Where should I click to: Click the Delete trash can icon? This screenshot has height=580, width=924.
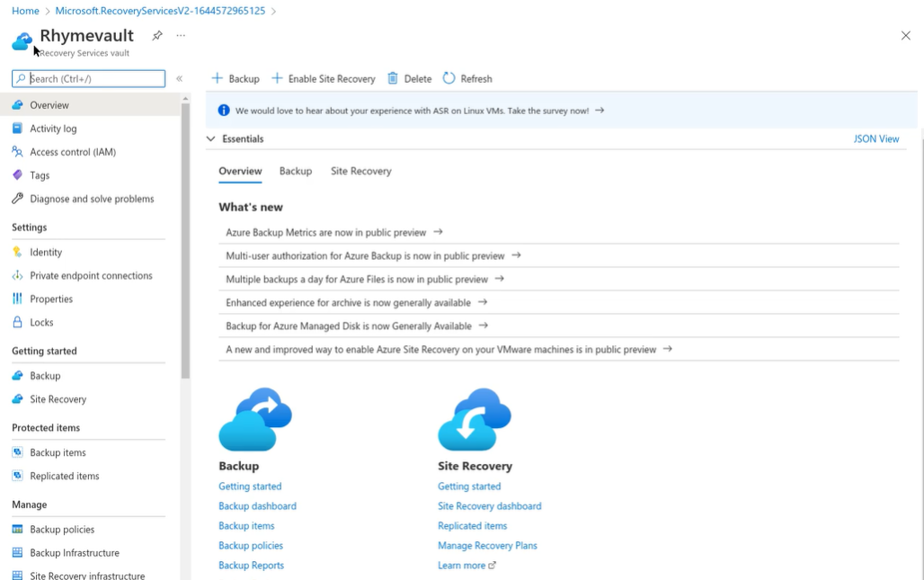click(393, 78)
